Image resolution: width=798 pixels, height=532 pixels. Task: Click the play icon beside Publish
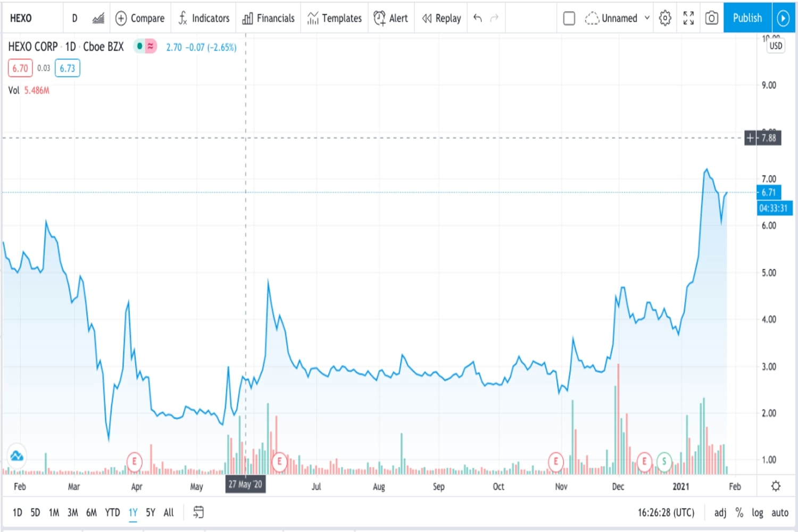point(783,18)
